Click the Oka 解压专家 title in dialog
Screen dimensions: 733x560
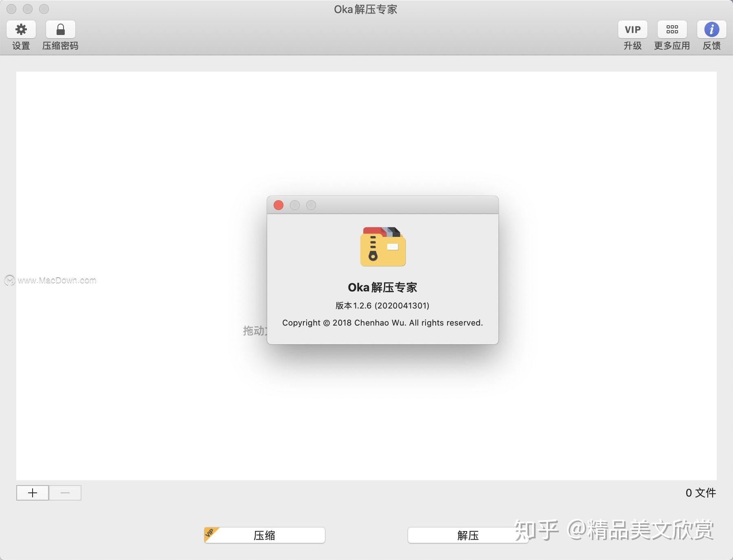point(382,287)
